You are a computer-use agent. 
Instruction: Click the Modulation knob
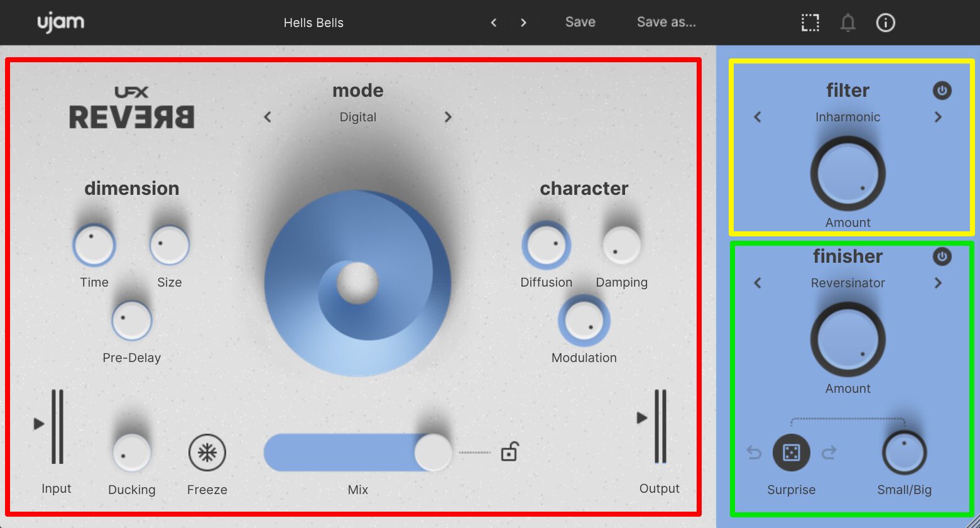pos(584,321)
